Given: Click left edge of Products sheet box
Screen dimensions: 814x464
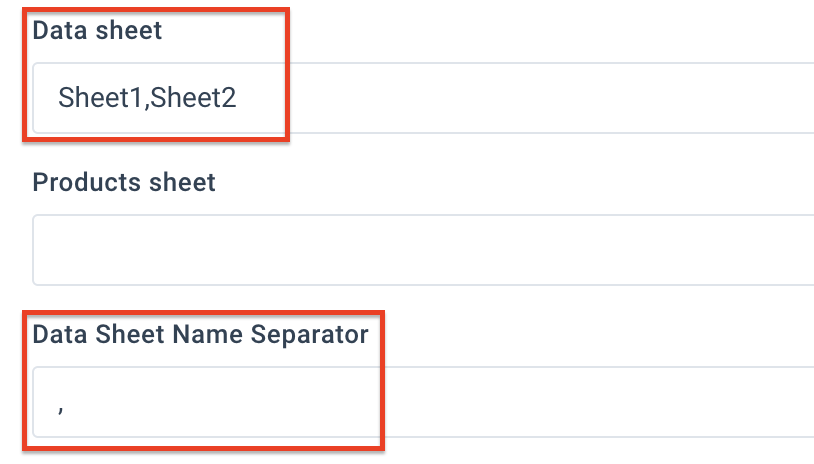Looking at the screenshot, I should click(42, 250).
